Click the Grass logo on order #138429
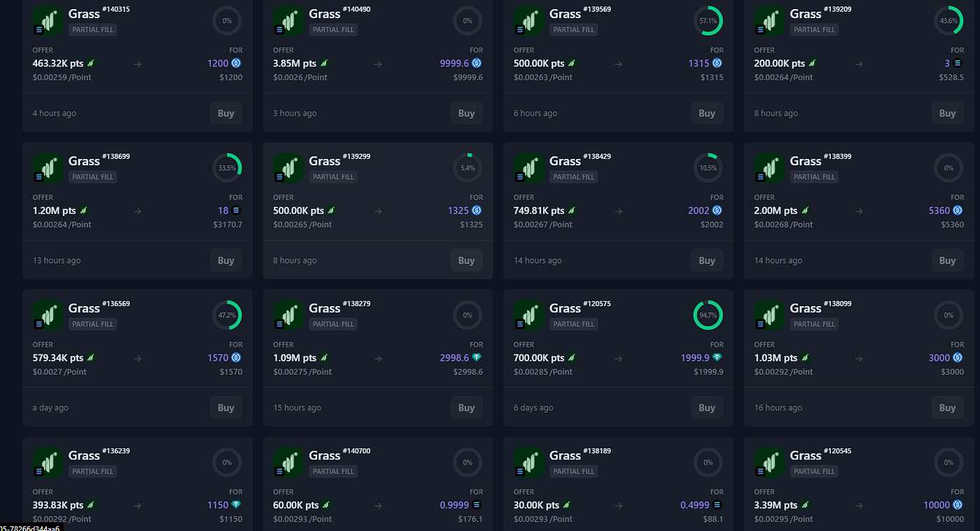 point(529,167)
